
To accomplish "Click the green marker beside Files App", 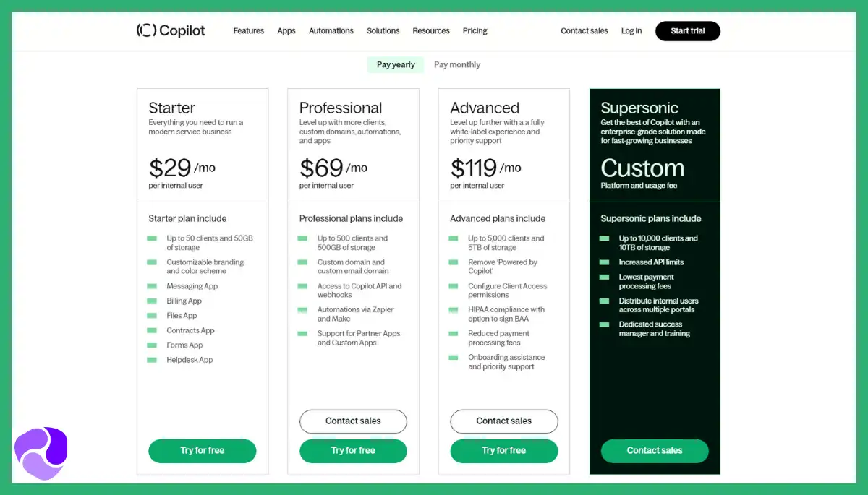I will pos(152,316).
